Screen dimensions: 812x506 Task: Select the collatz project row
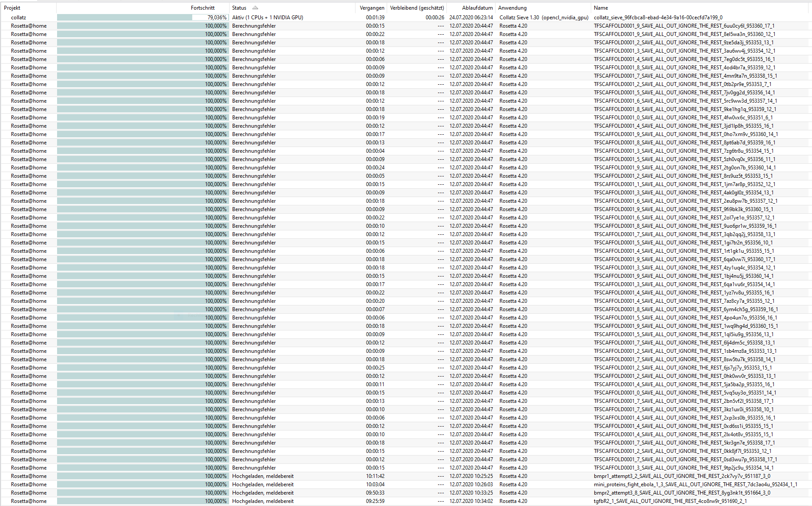(x=19, y=18)
